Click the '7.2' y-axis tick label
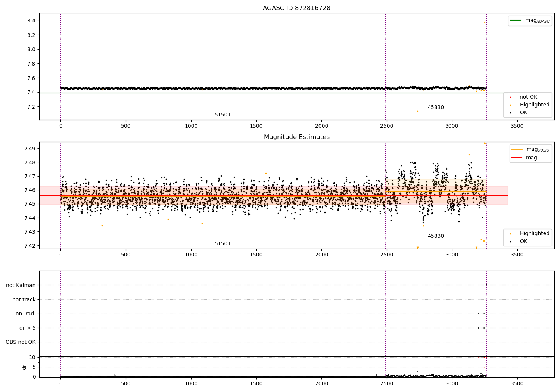Image resolution: width=560 pixels, height=392 pixels. point(31,107)
